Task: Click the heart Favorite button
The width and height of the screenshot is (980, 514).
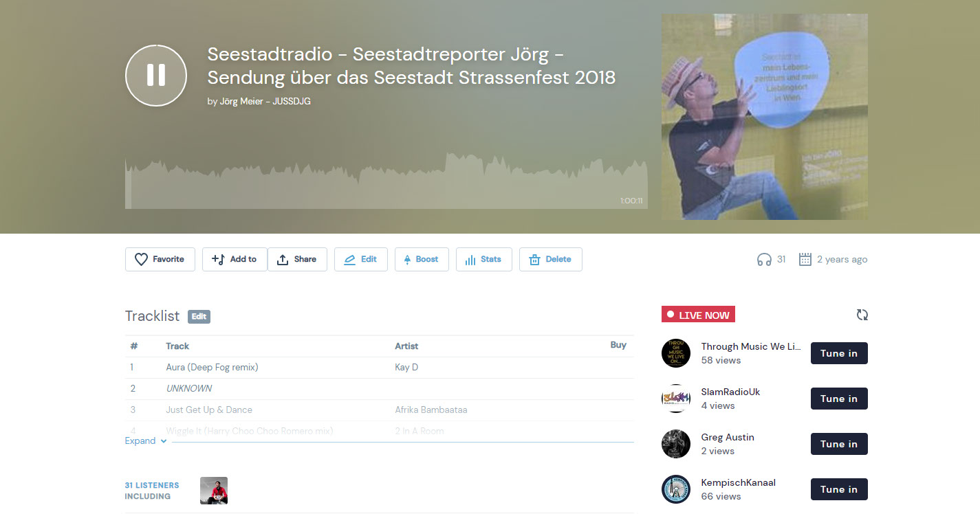Action: [160, 259]
